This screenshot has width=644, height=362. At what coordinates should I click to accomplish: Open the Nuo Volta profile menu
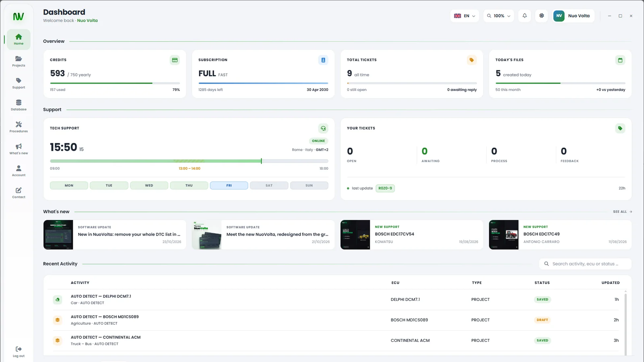[x=573, y=16]
